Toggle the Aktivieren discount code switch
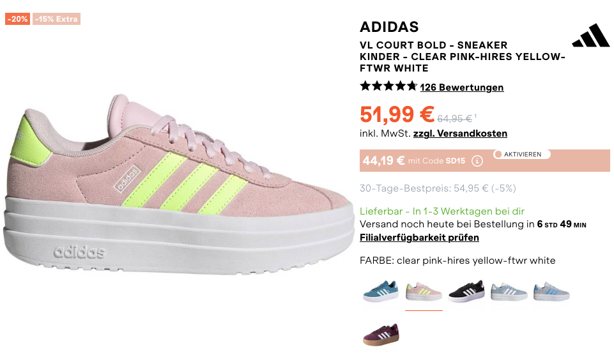Image resolution: width=614 pixels, height=364 pixels. pos(521,154)
